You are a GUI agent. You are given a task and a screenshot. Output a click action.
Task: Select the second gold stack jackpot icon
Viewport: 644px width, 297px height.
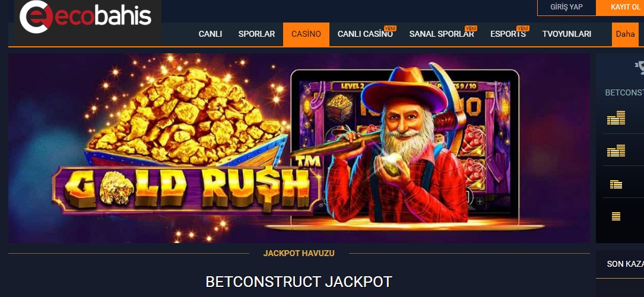click(x=616, y=151)
